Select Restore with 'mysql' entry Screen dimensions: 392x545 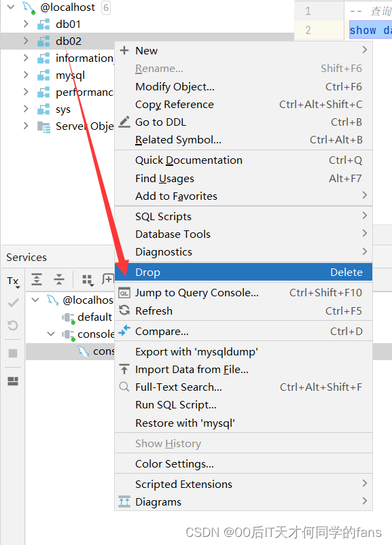(243, 423)
